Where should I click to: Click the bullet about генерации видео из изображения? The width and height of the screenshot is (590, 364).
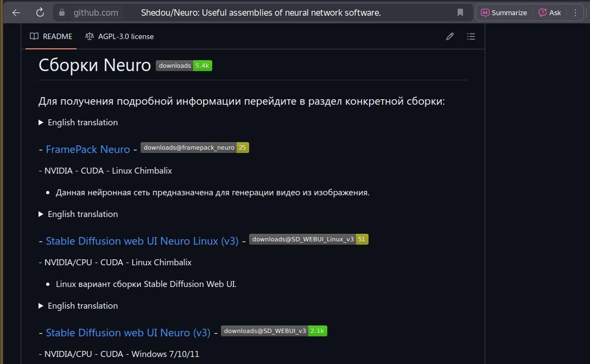point(213,193)
